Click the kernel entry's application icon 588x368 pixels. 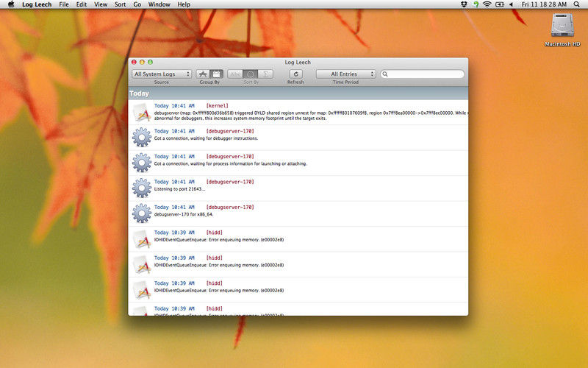click(142, 113)
